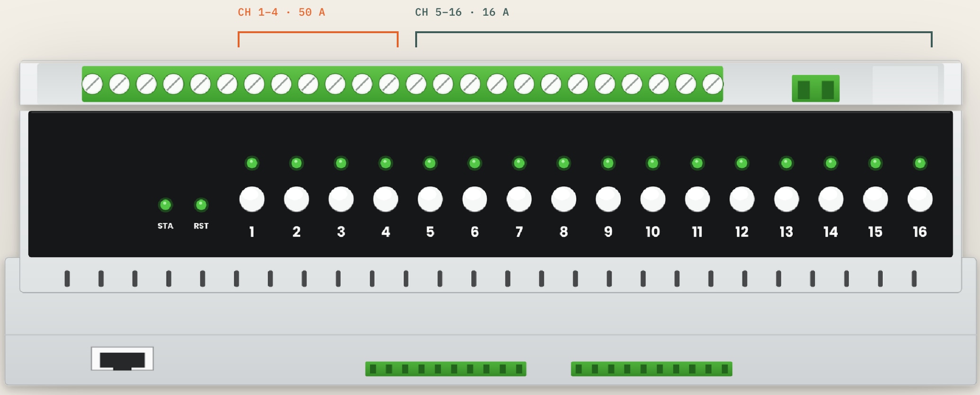980x395 pixels.
Task: Click the CH 5–16 · 16 A label
Action: (x=462, y=12)
